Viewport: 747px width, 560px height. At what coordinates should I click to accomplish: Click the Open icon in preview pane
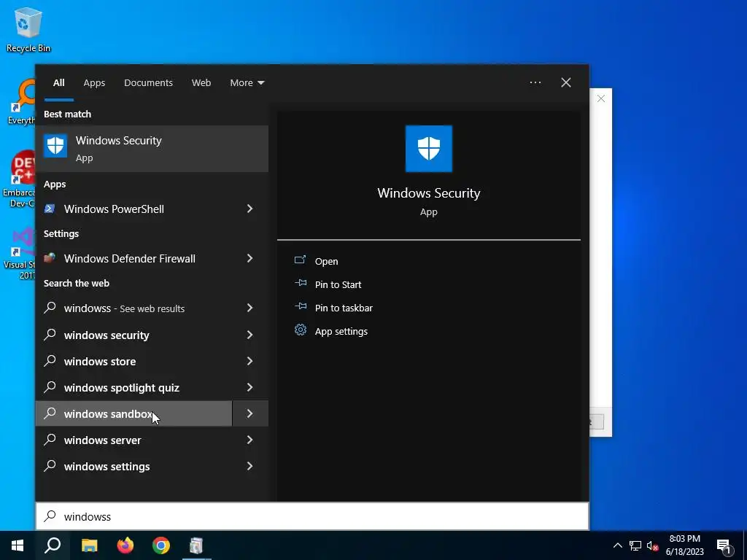tap(300, 260)
